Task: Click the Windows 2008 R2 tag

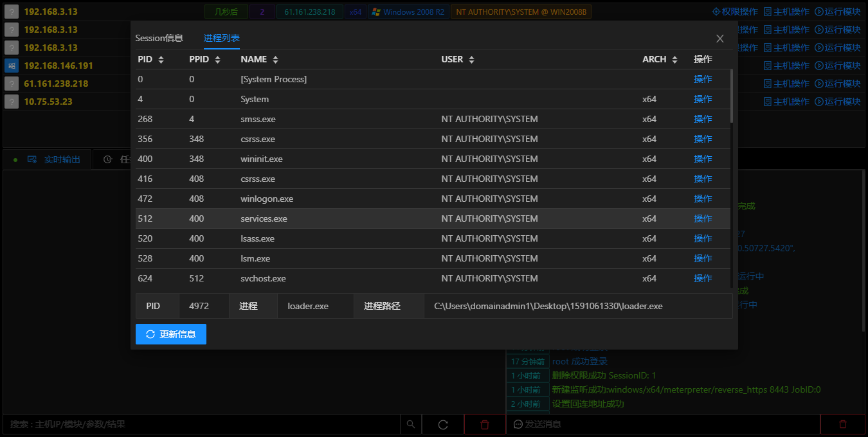Action: coord(408,12)
